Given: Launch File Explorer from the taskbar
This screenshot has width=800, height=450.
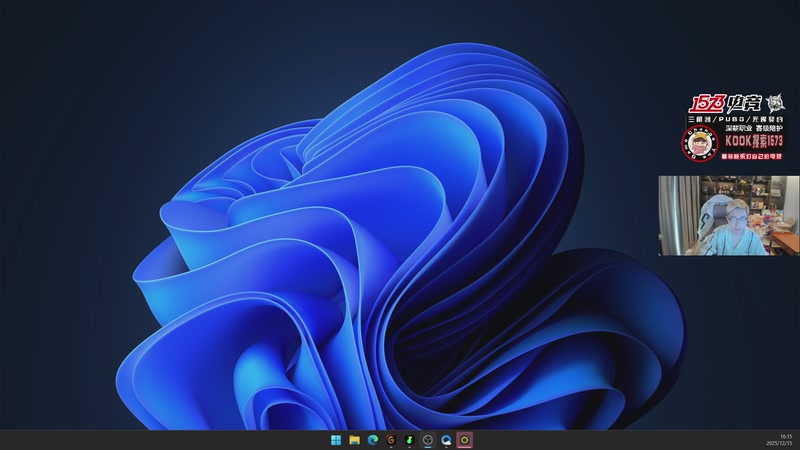Looking at the screenshot, I should point(355,440).
